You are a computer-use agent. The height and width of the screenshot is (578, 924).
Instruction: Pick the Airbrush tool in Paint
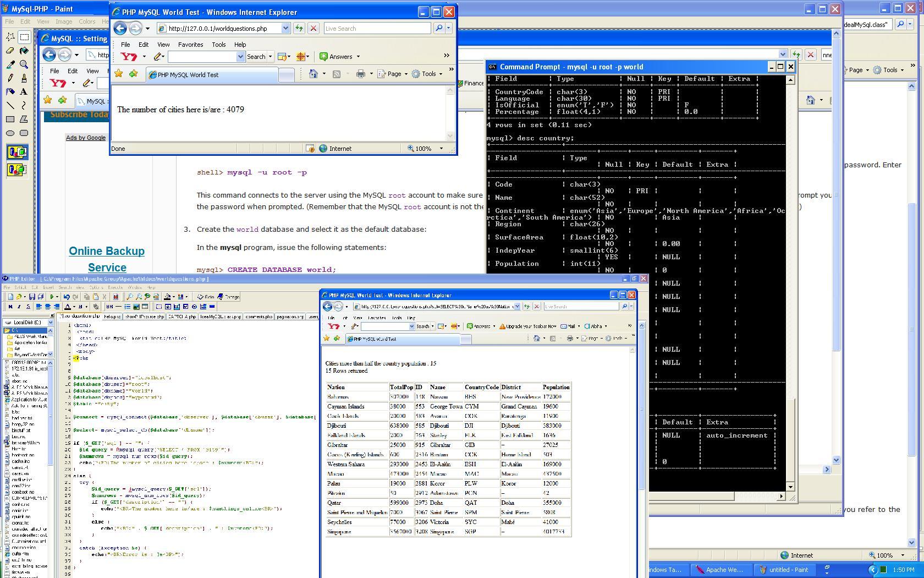(10, 92)
